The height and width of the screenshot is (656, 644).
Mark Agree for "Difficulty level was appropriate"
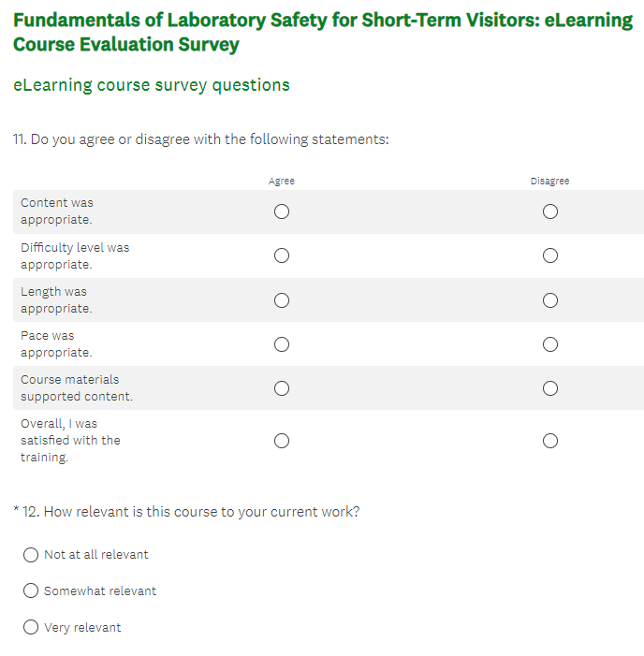point(282,255)
